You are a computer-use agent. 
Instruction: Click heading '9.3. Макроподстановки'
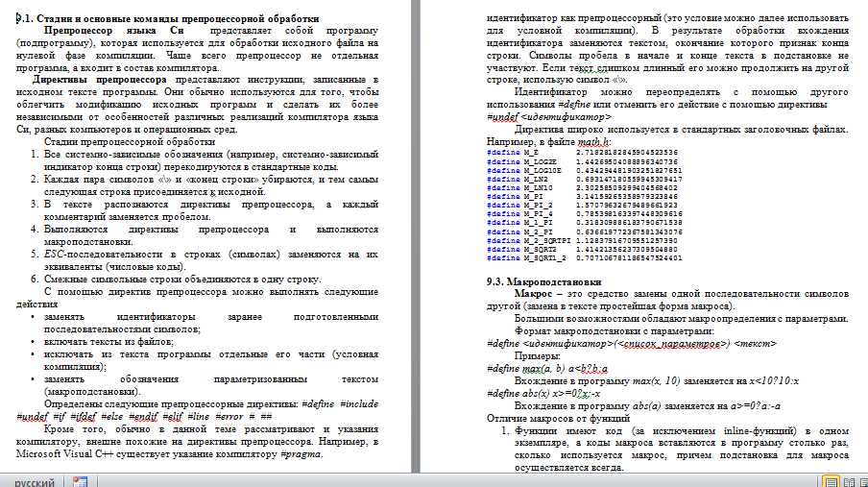pos(543,281)
